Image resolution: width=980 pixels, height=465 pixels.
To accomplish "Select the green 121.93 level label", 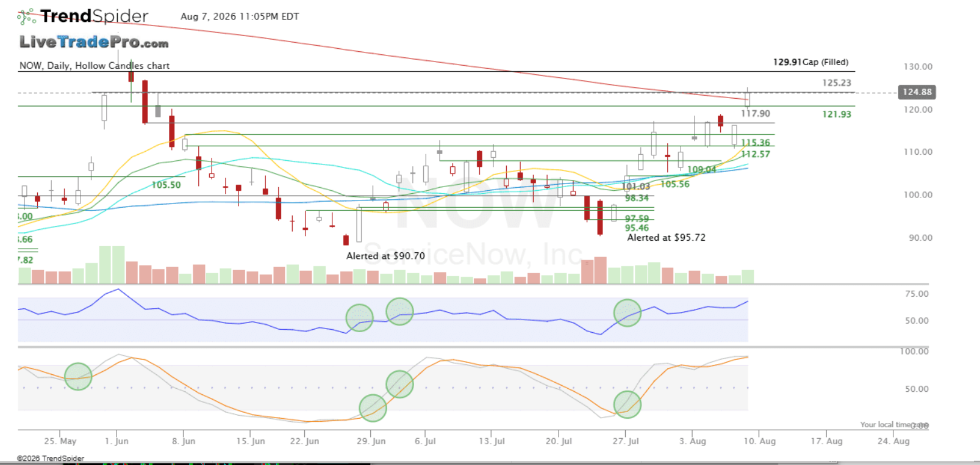I will [836, 114].
